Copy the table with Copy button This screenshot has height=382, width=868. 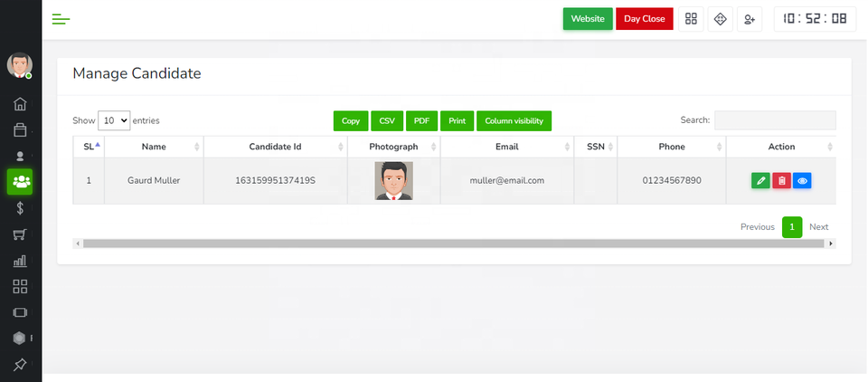351,121
